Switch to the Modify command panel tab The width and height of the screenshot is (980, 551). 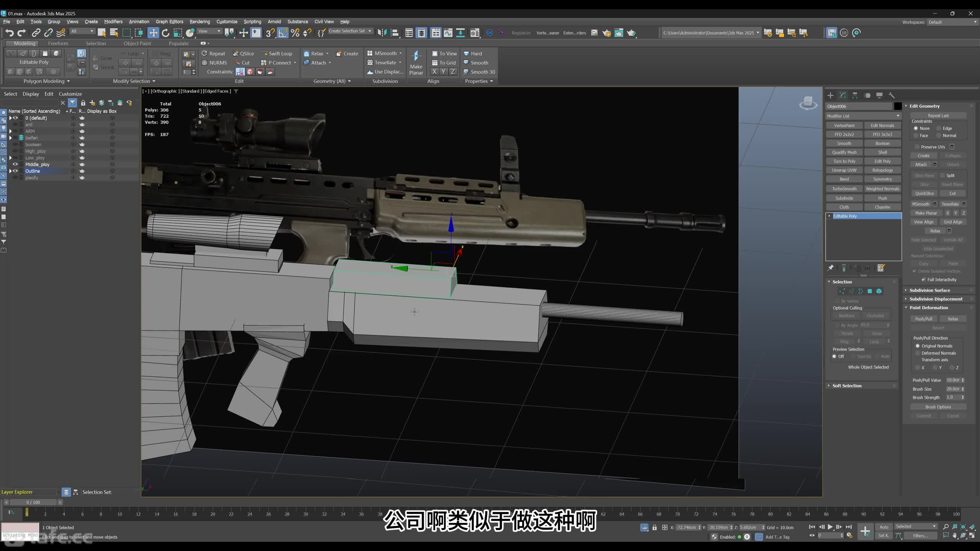(x=843, y=95)
